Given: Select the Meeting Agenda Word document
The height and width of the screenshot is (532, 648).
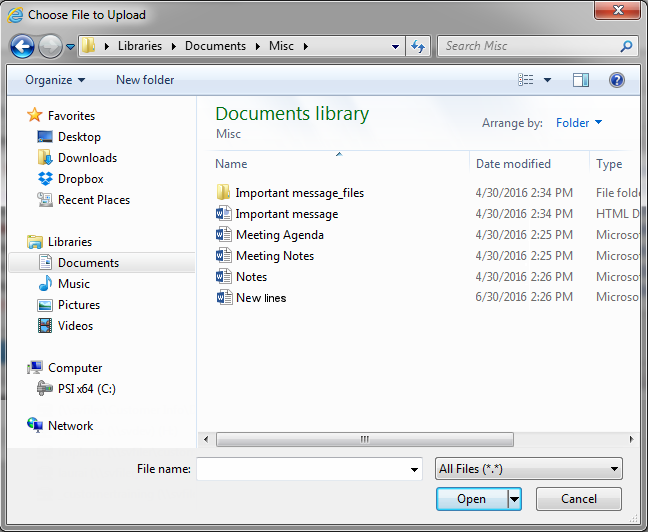Looking at the screenshot, I should tap(279, 235).
